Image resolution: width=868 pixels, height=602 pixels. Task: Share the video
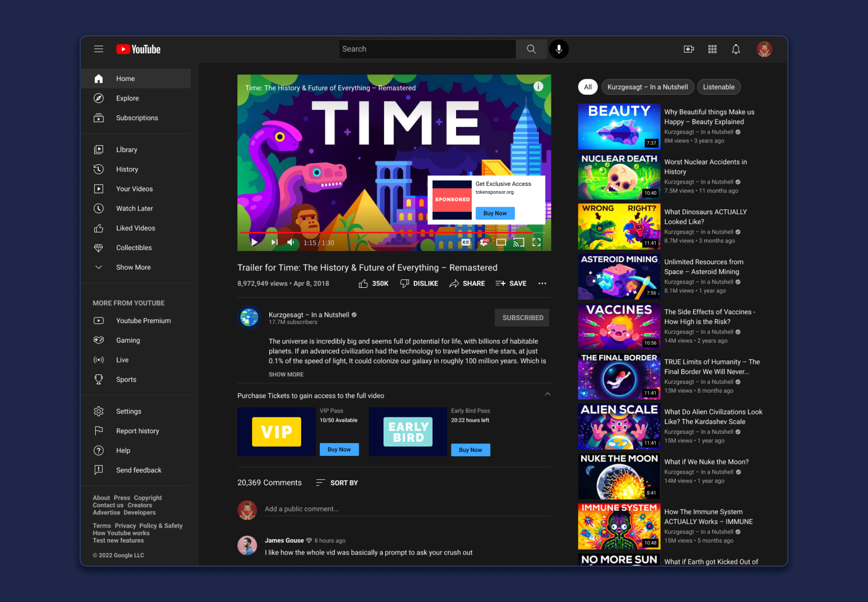[x=467, y=284]
